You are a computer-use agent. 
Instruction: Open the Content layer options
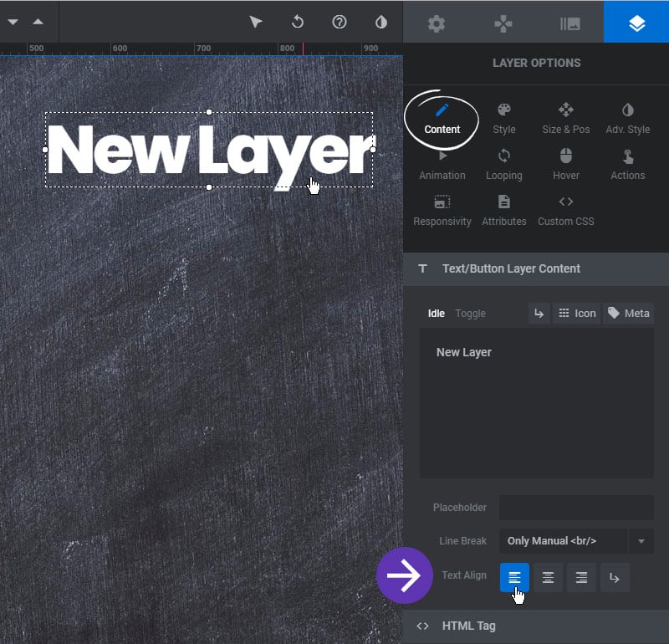(442, 120)
